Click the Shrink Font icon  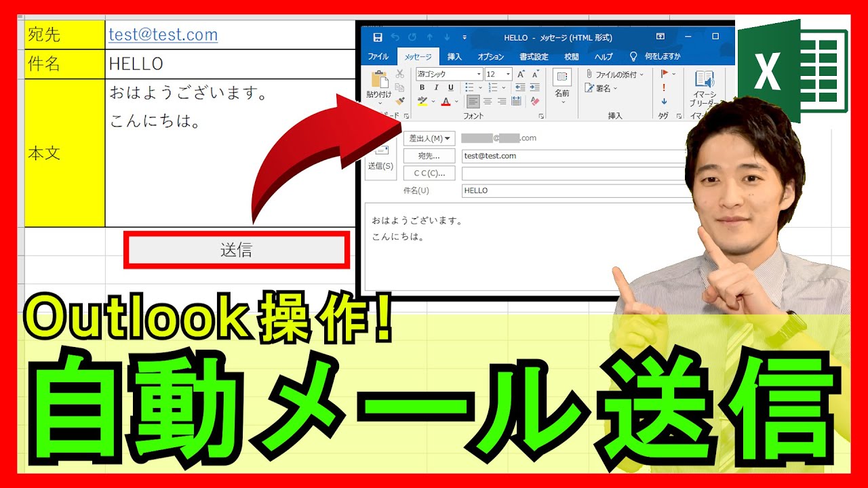coord(535,74)
